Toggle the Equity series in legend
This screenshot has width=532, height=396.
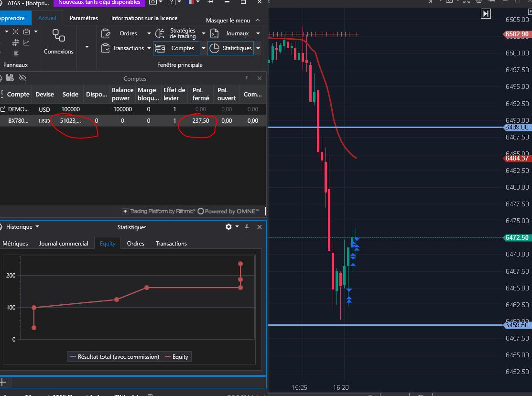176,357
